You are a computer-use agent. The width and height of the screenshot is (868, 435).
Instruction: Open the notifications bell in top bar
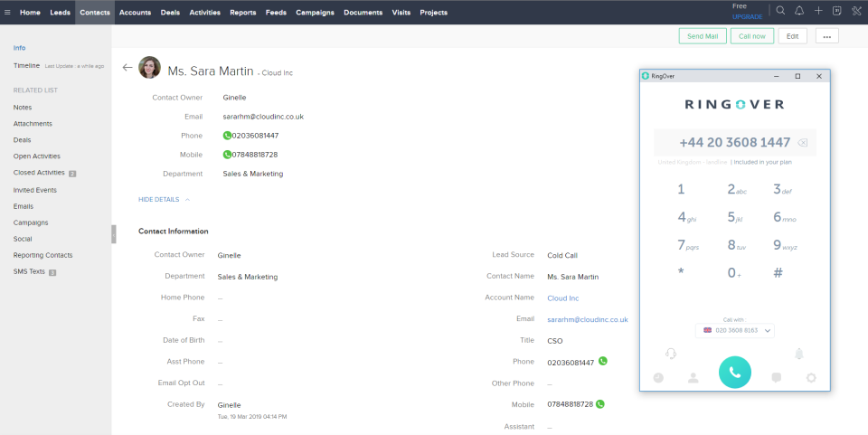[x=799, y=11]
